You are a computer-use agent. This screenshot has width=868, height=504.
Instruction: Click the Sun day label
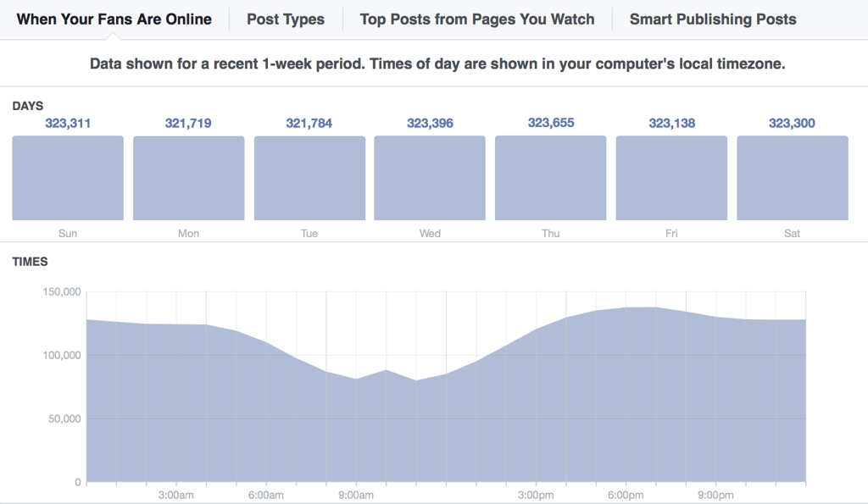[x=68, y=234]
